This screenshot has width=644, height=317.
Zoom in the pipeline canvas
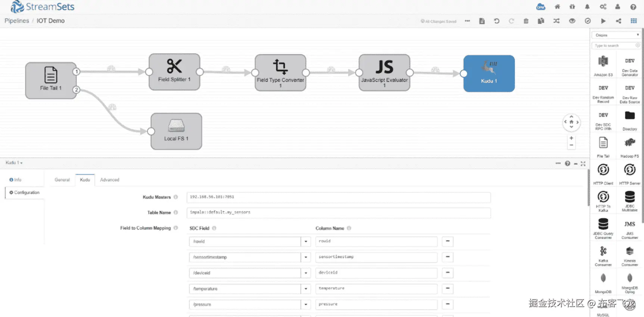pyautogui.click(x=571, y=138)
